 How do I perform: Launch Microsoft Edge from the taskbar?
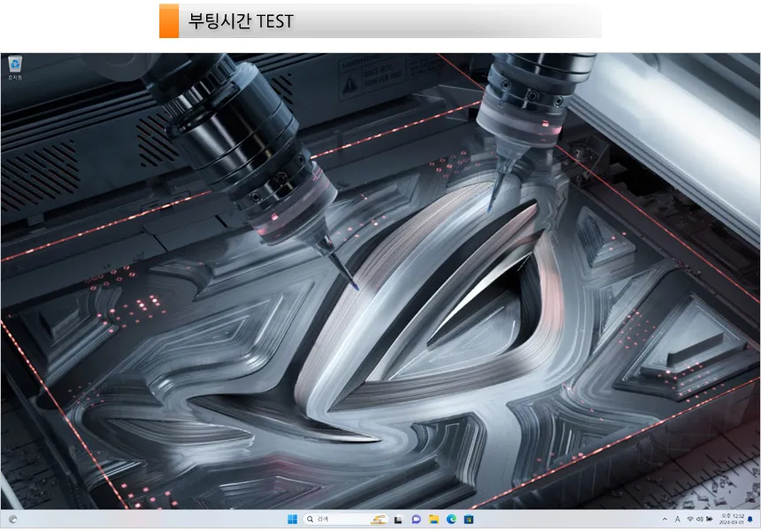(x=451, y=520)
